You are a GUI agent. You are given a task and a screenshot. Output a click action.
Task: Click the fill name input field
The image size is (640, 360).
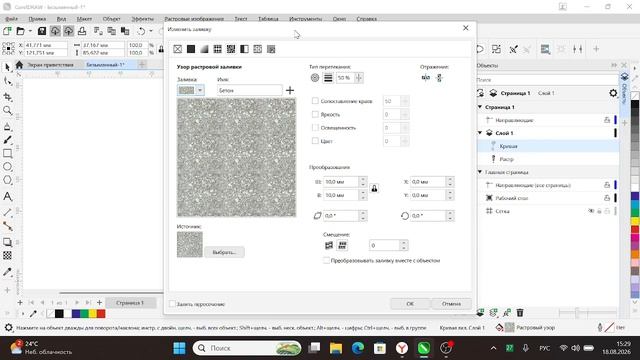(249, 90)
